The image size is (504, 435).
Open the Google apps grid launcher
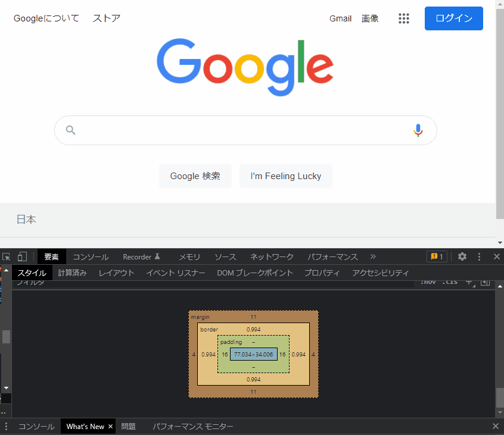point(404,18)
